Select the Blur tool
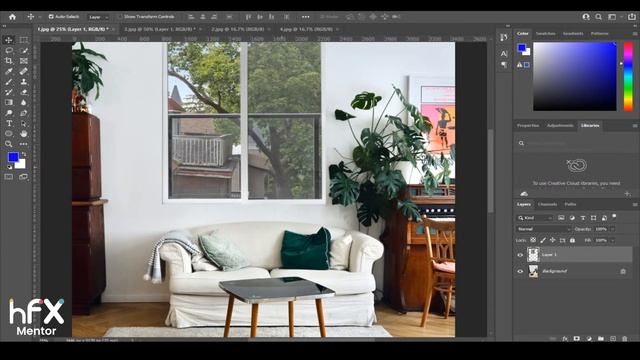Screen dimensions: 640x360 click(24, 102)
